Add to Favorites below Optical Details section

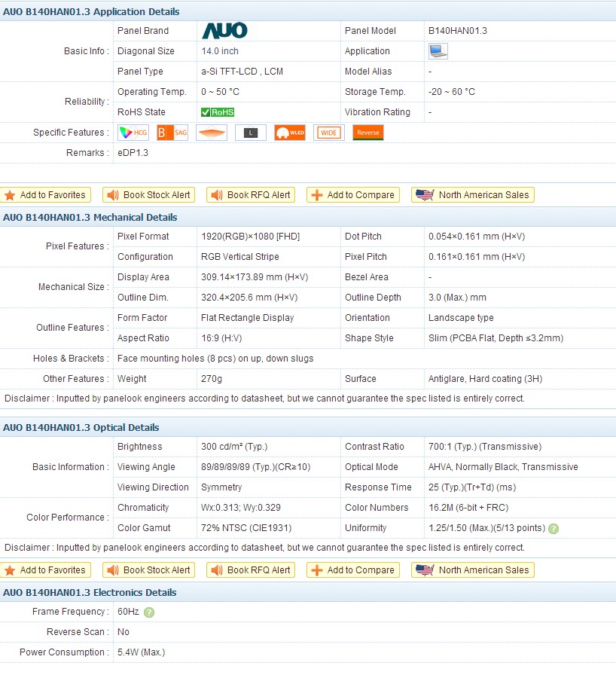pyautogui.click(x=46, y=570)
